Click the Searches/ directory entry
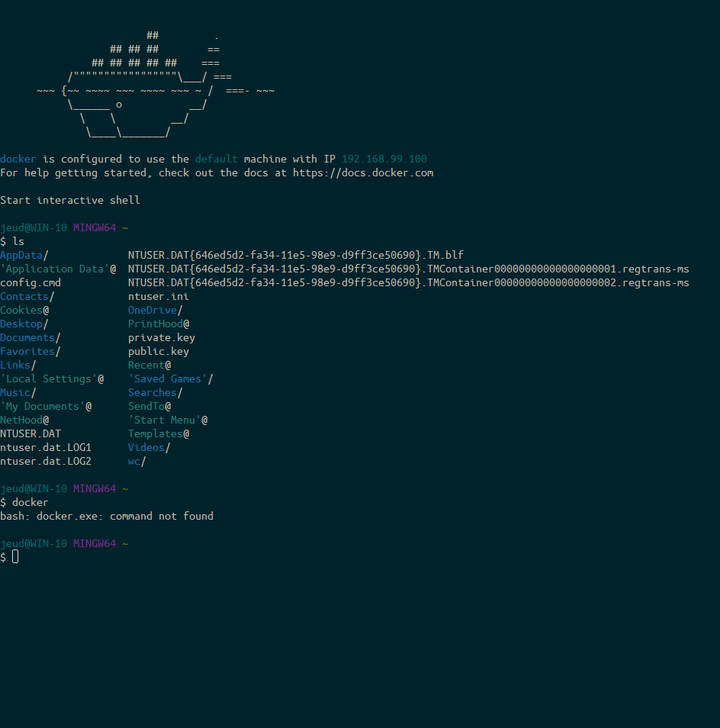 point(156,393)
